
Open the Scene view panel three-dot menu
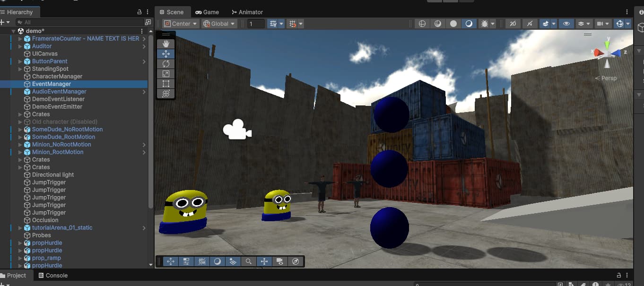pos(627,12)
